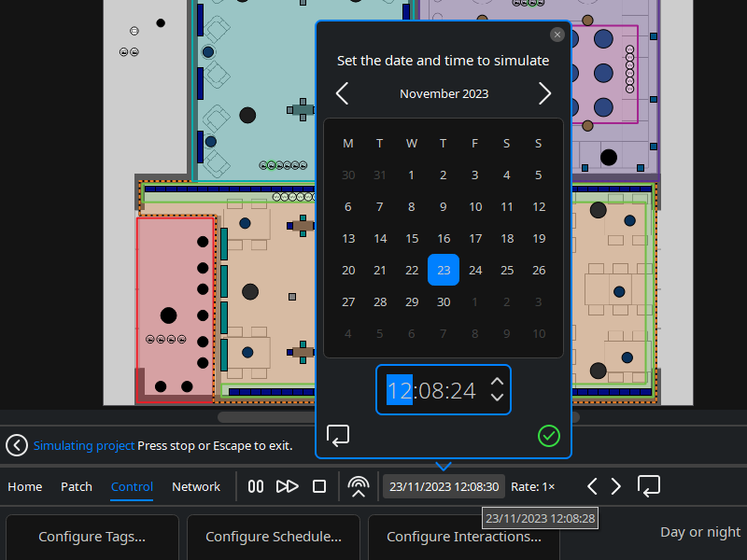Open Configure Tags dialog
747x560 pixels.
tap(92, 537)
